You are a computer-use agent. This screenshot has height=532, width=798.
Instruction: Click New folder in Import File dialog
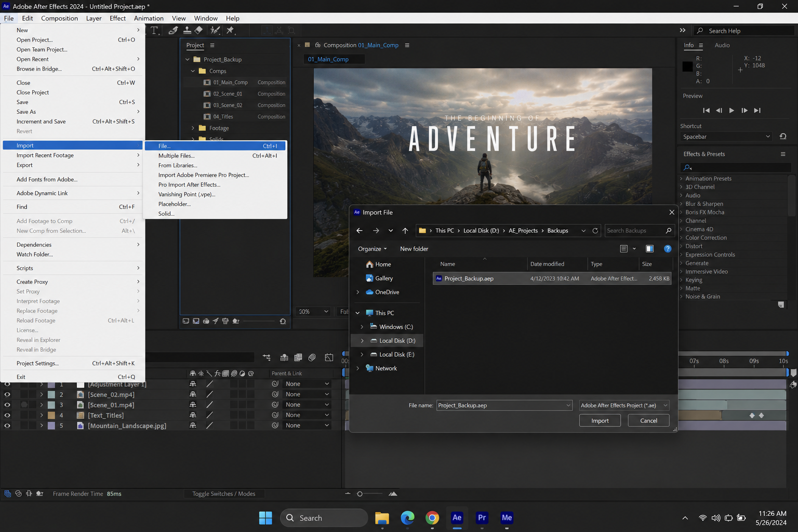click(x=414, y=249)
